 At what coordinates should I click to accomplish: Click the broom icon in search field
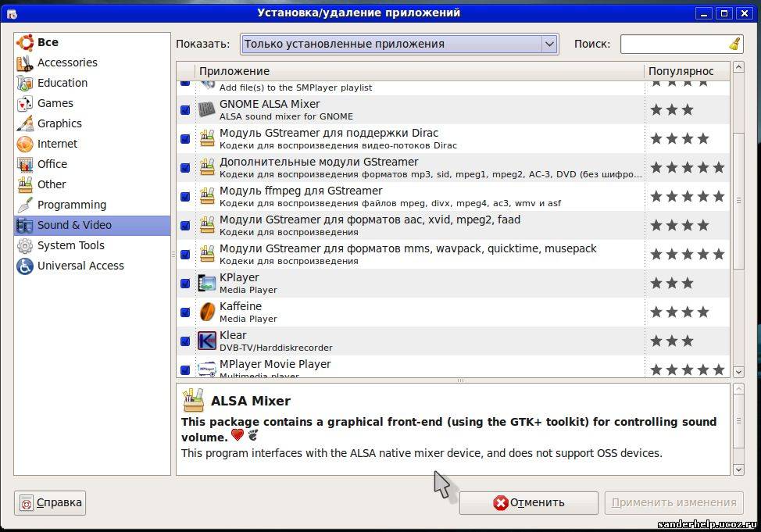coord(734,44)
